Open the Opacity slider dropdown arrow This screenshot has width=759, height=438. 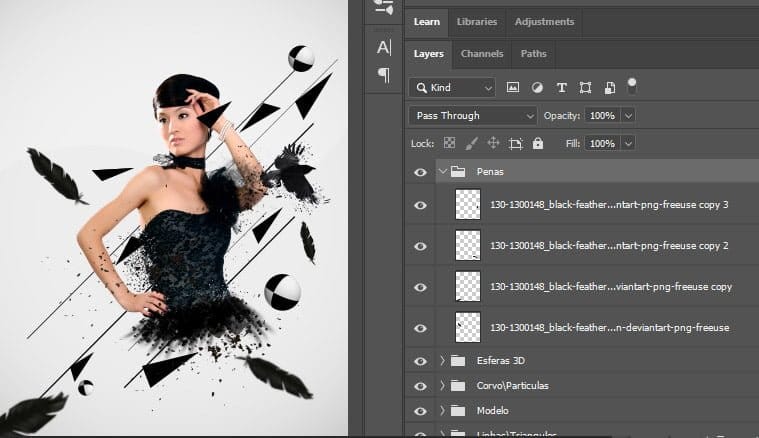[x=628, y=116]
